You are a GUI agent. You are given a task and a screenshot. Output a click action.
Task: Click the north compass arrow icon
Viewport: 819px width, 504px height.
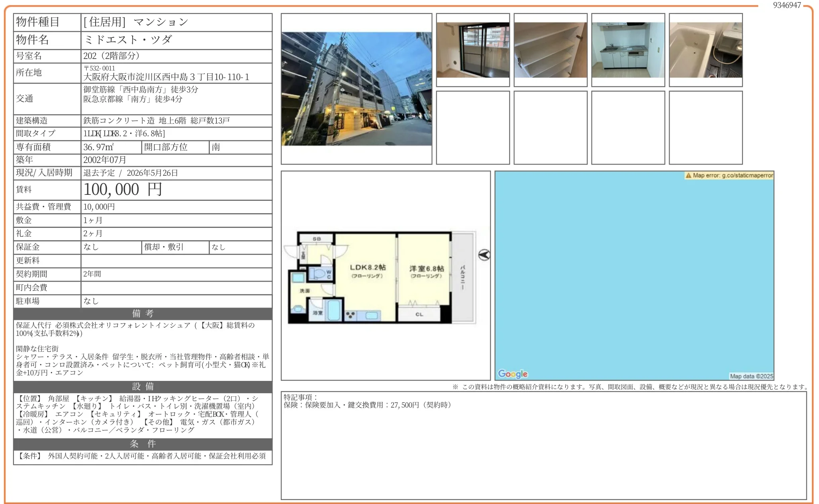click(x=484, y=255)
